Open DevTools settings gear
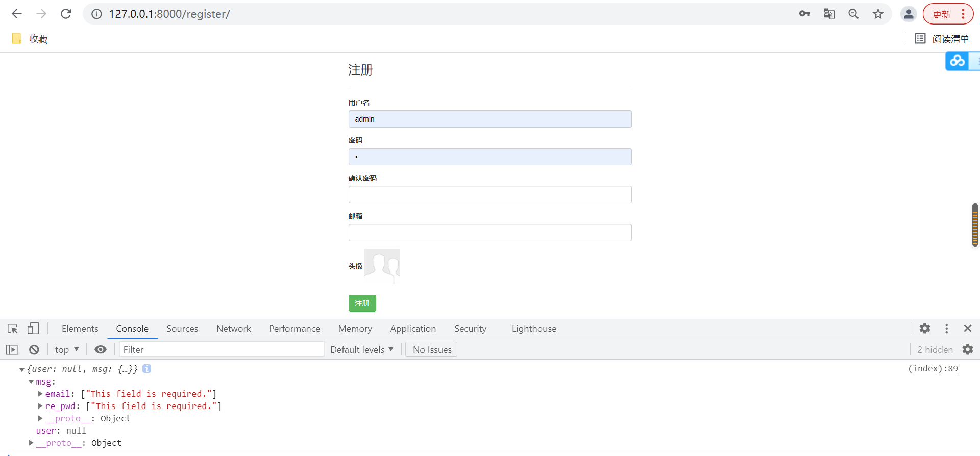The width and height of the screenshot is (980, 456). tap(925, 329)
